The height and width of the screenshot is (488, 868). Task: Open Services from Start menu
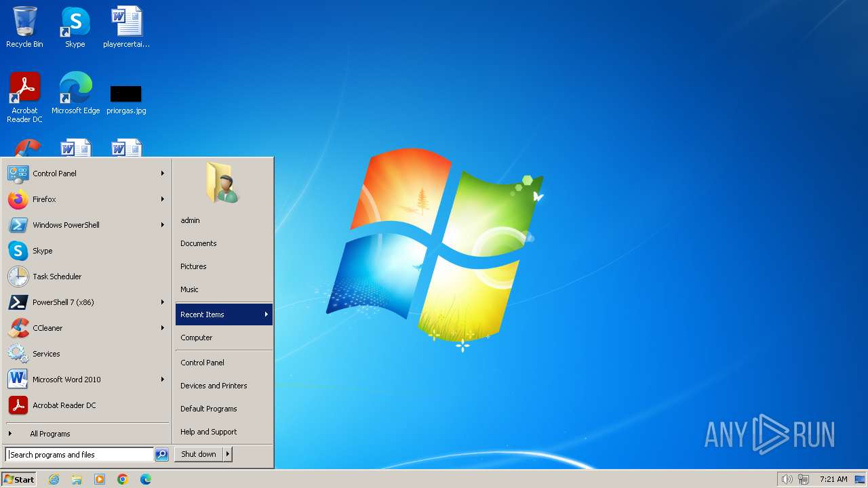[87, 354]
